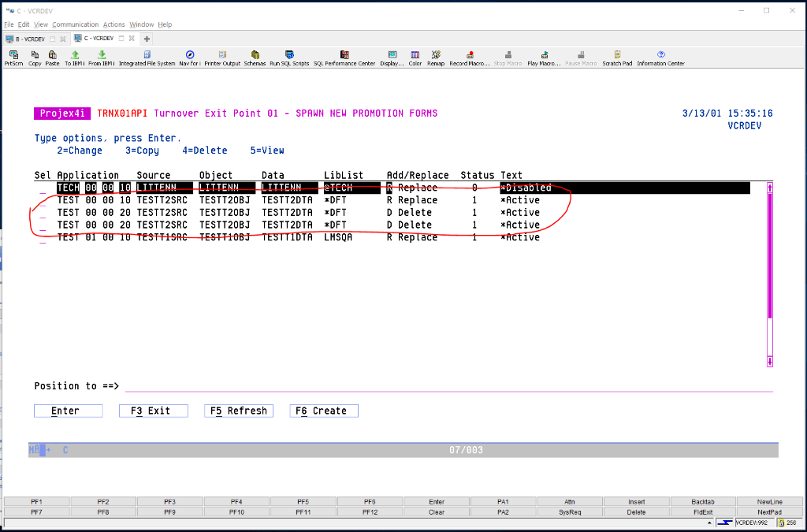Open the View menu
807x532 pixels.
tap(41, 24)
